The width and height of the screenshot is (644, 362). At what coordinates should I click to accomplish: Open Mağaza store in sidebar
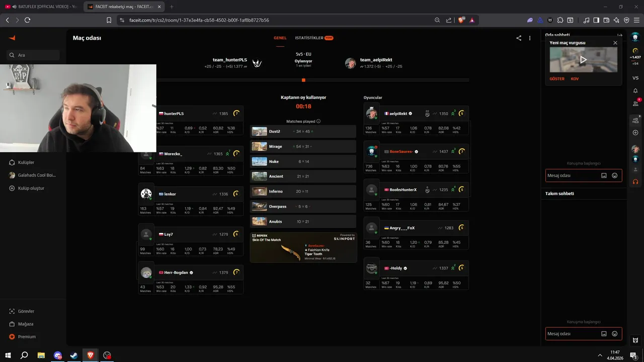22,324
